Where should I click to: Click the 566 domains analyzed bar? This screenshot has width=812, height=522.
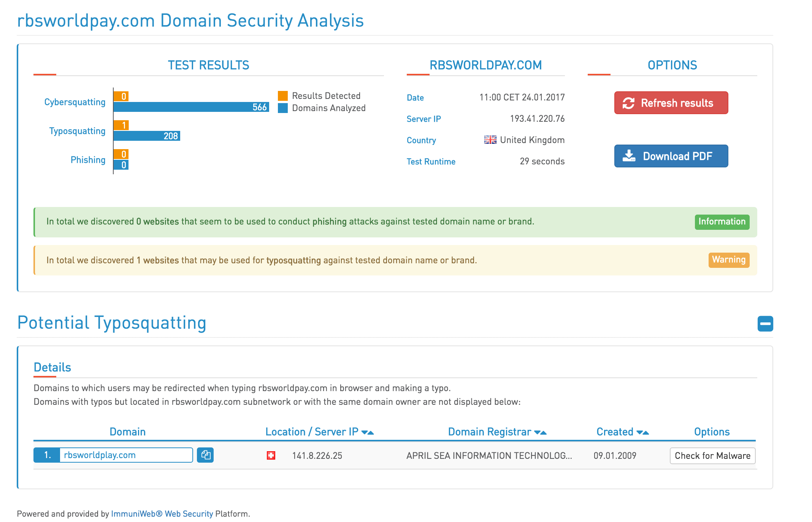pos(191,107)
